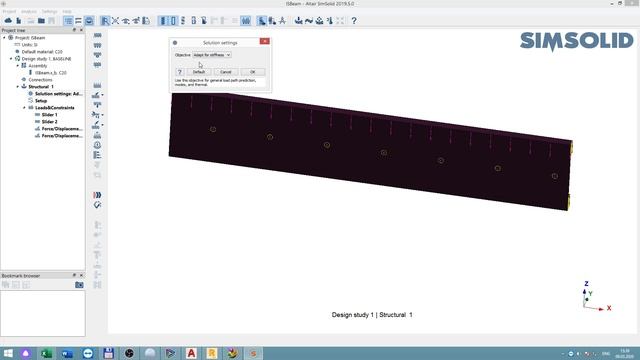Click the workbench icon under the red-blue icon
Viewport: 640px width, 360px height.
97,205
